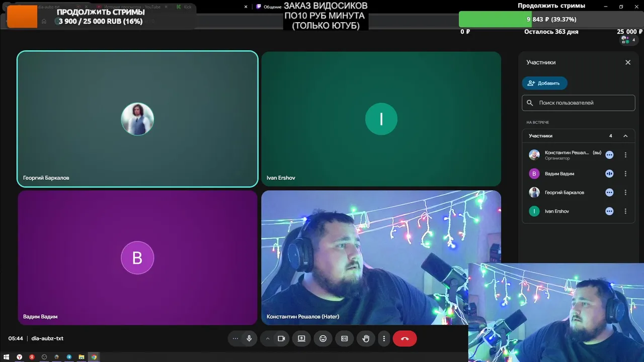This screenshot has height=362, width=644.
Task: Open the Windows Start menu
Action: [7, 357]
